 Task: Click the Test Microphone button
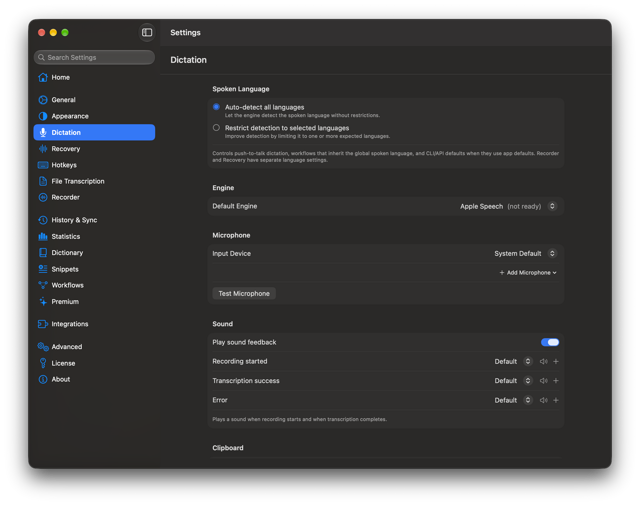pos(244,293)
